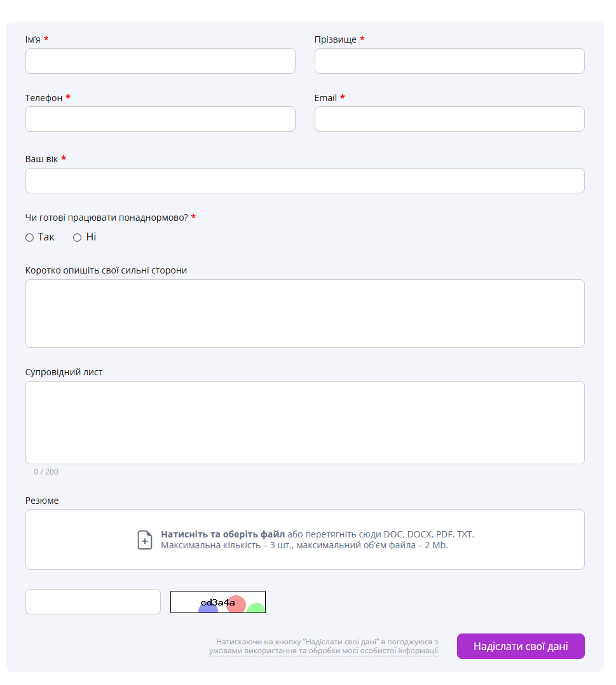
Task: Click the Телефон field label
Action: (44, 98)
